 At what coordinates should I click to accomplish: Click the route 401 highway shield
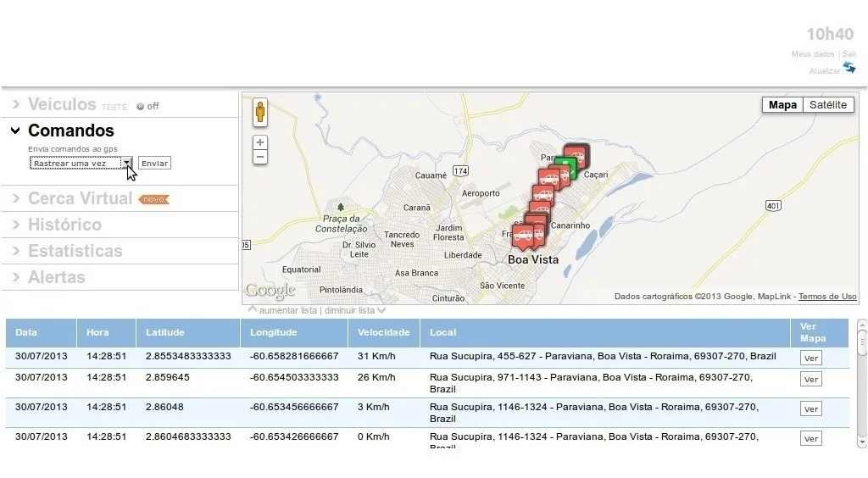(773, 206)
